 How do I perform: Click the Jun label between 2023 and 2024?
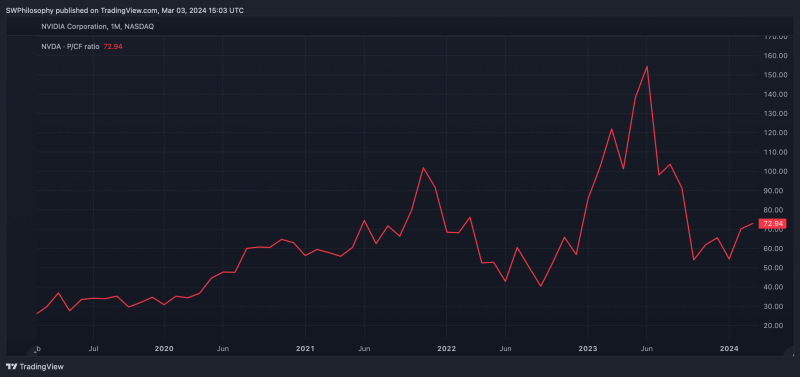646,349
